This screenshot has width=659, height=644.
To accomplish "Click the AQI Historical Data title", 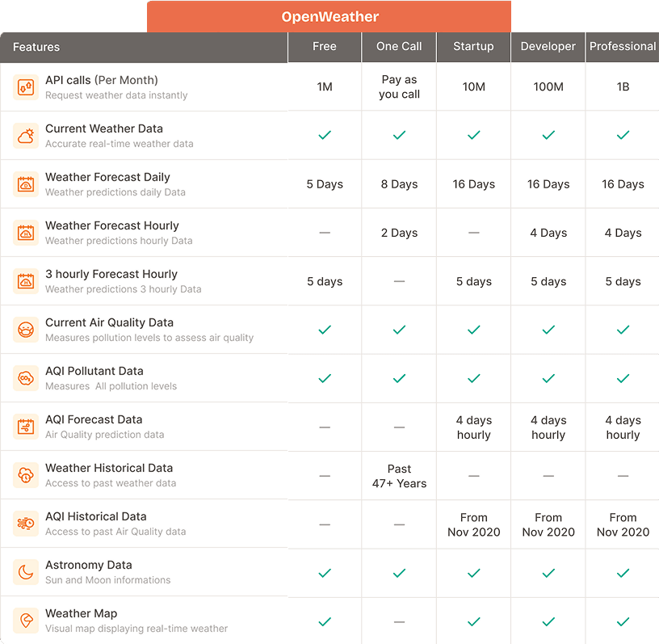I will (95, 516).
